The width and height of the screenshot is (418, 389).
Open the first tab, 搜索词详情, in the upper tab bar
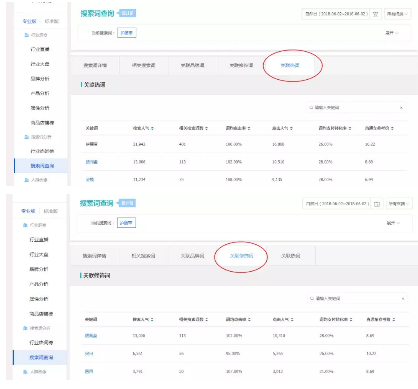95,65
